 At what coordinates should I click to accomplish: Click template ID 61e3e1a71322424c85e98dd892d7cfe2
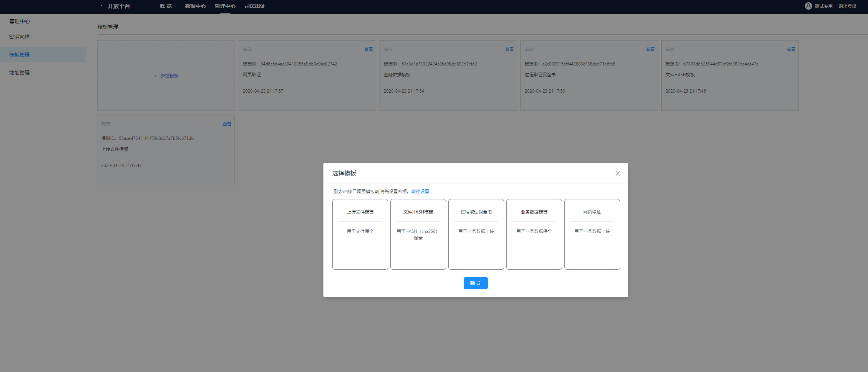tap(439, 64)
